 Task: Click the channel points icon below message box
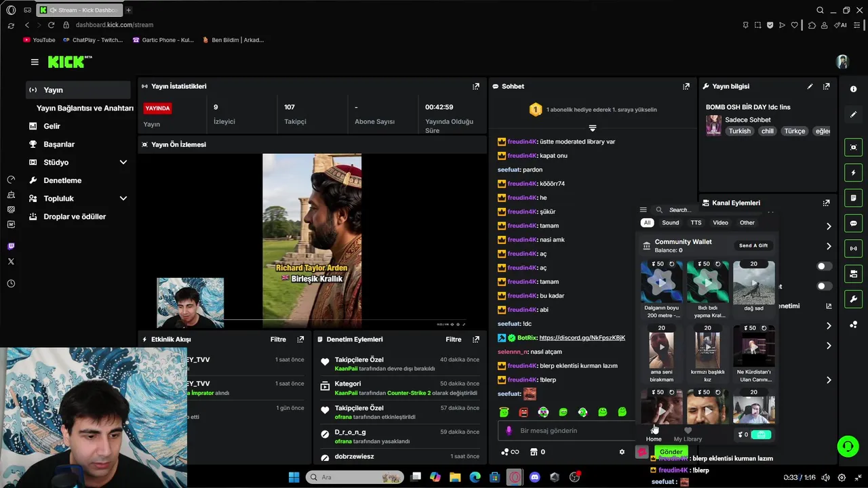[509, 451]
